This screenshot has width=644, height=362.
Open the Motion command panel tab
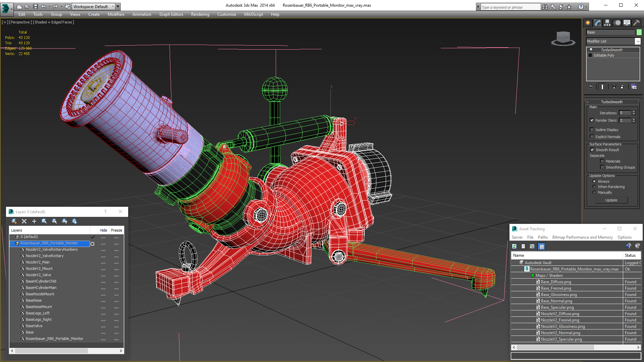(618, 23)
